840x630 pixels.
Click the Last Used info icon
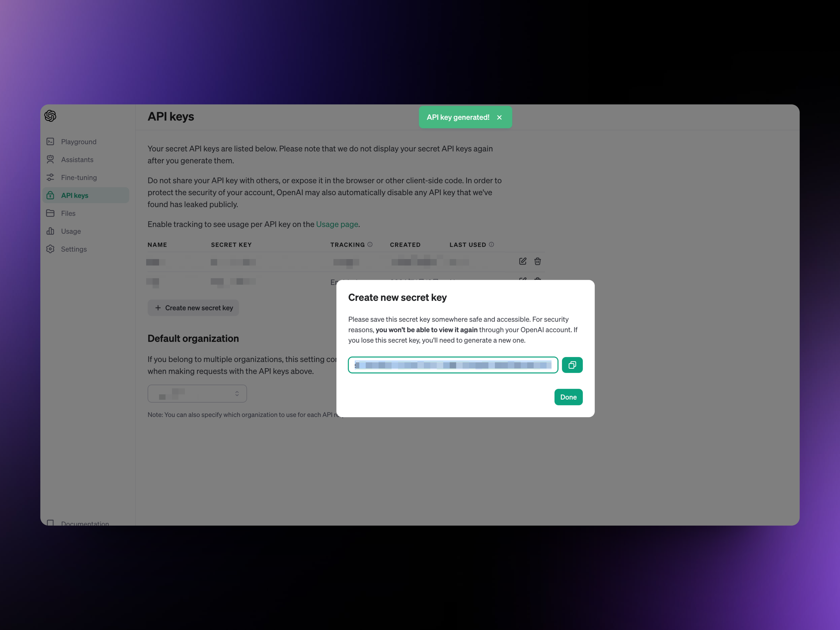491,245
